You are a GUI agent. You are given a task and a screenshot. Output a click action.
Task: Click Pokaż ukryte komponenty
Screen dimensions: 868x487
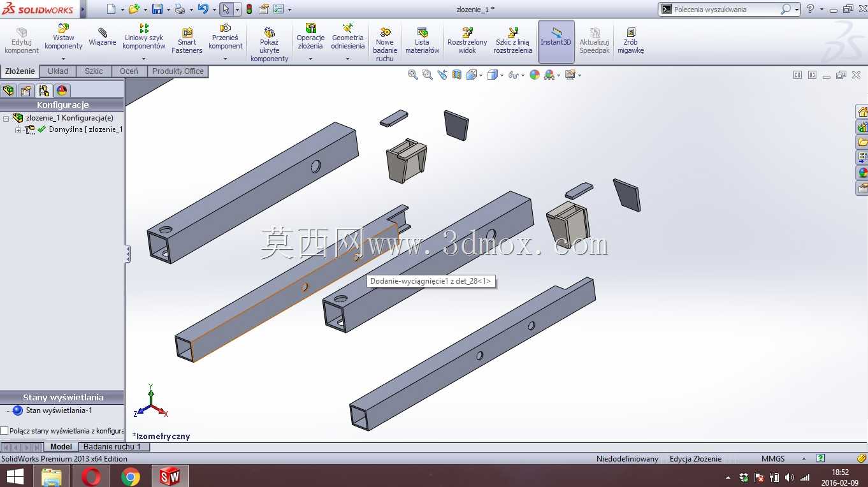269,45
